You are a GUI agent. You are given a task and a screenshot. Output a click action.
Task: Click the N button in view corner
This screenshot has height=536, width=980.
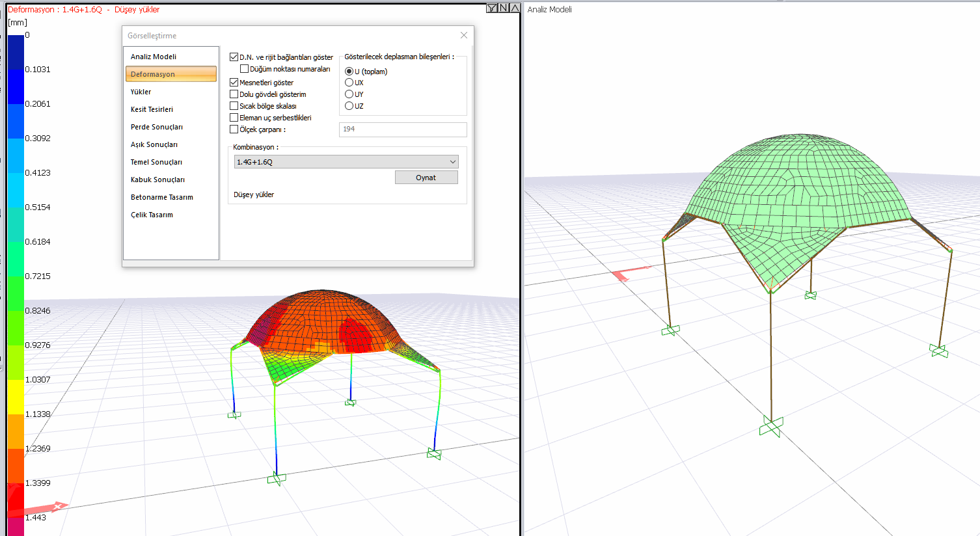click(504, 8)
